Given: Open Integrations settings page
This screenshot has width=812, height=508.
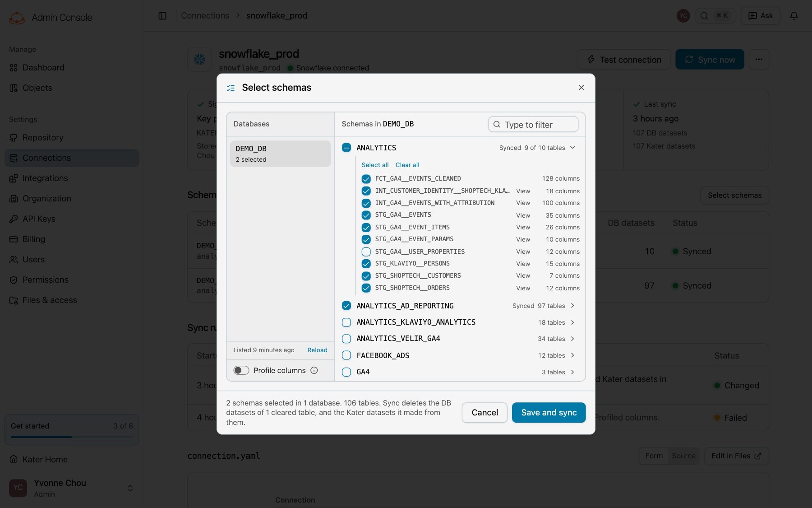Looking at the screenshot, I should point(72,178).
